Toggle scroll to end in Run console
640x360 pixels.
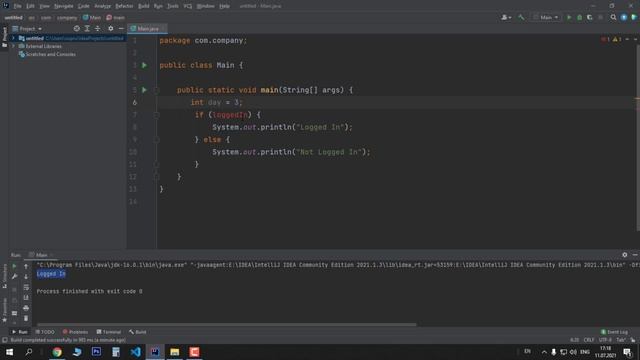[x=26, y=298]
